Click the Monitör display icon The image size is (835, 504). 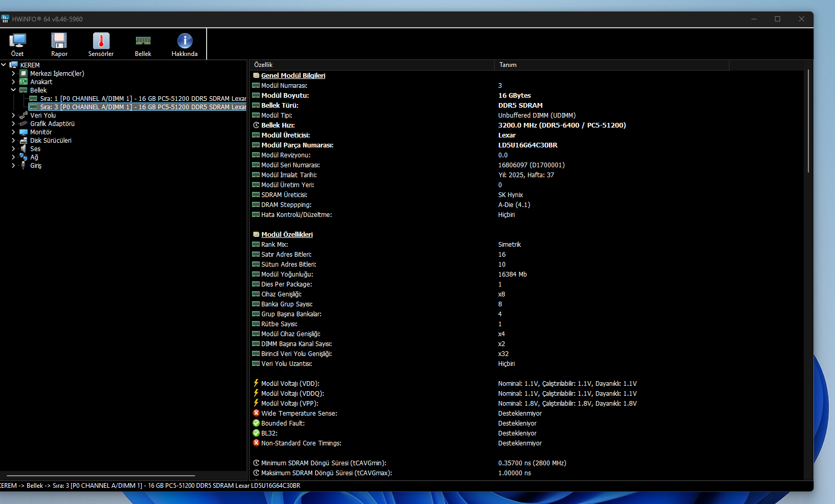coord(24,132)
